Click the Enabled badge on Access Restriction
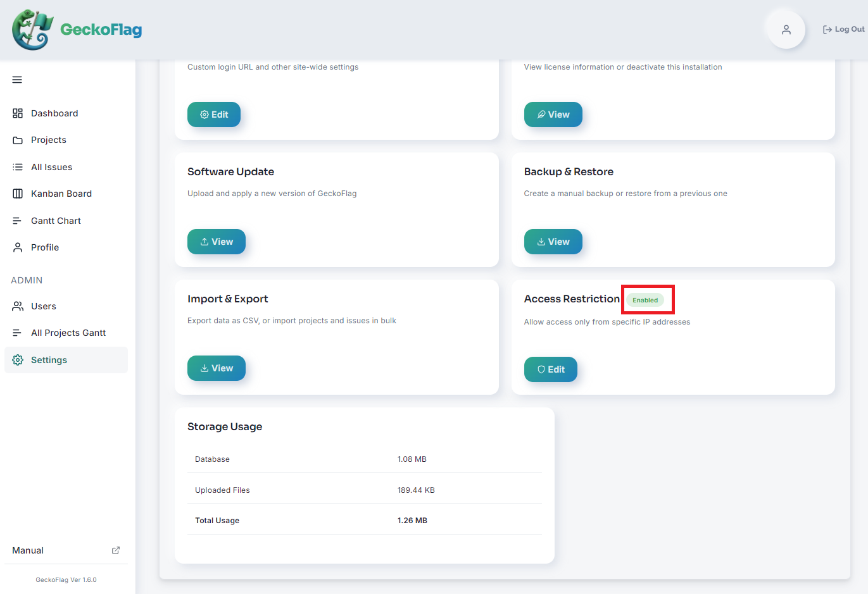The width and height of the screenshot is (868, 594). point(645,300)
